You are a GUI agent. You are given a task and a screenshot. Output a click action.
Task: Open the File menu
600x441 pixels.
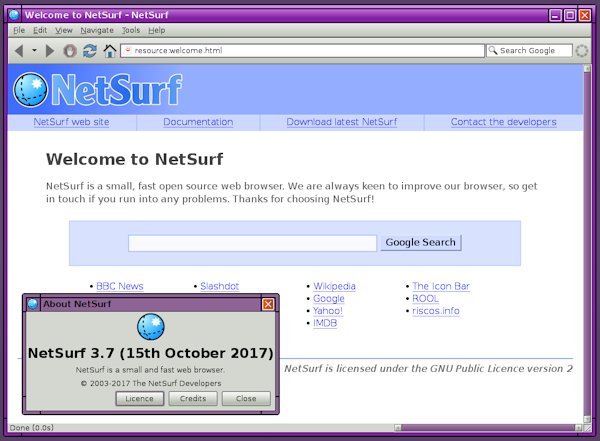tap(19, 31)
